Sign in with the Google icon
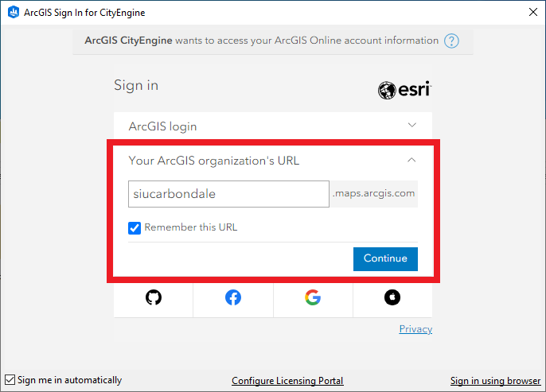 [312, 297]
